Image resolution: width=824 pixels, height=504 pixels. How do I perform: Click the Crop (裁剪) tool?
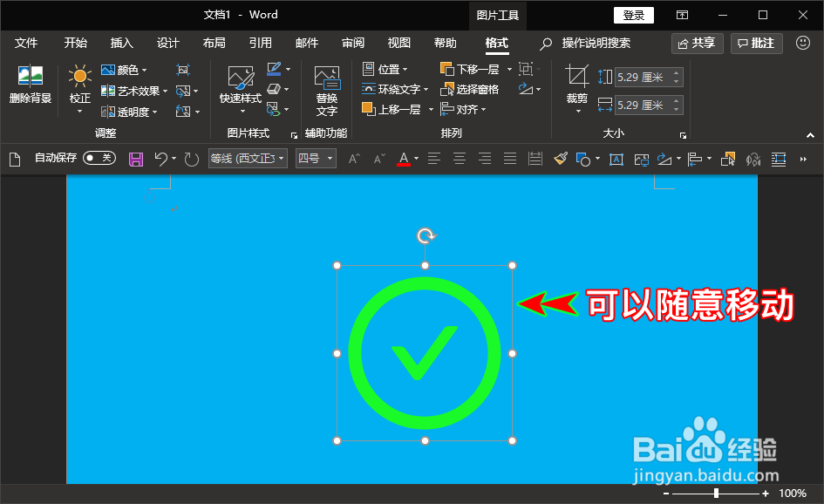(576, 88)
